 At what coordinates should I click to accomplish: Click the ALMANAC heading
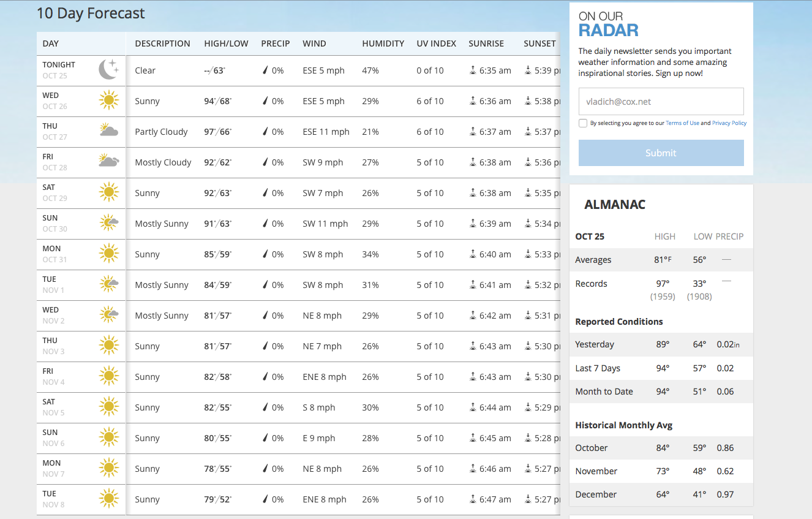[615, 205]
